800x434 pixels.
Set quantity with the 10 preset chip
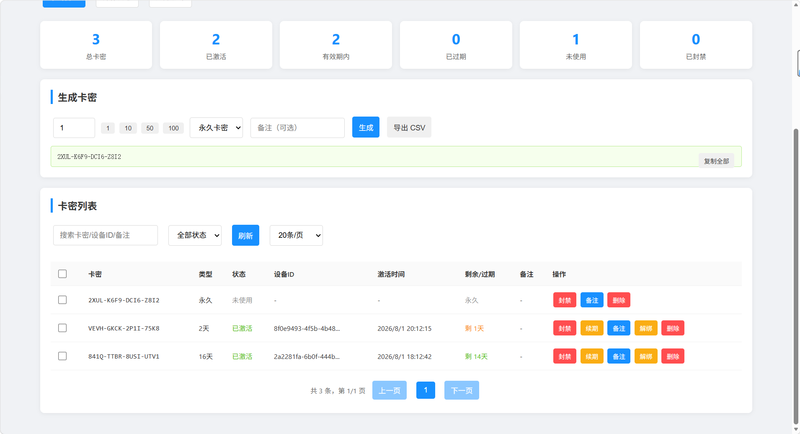(x=128, y=128)
